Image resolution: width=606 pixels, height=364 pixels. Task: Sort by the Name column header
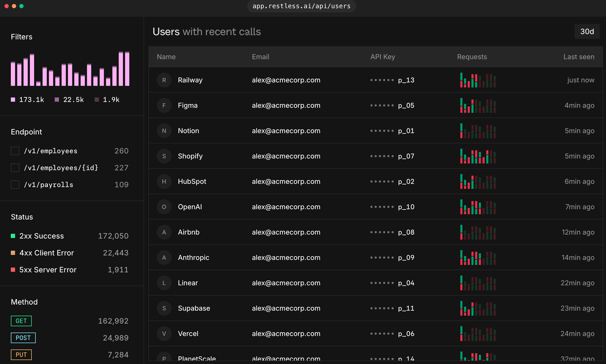pyautogui.click(x=166, y=57)
